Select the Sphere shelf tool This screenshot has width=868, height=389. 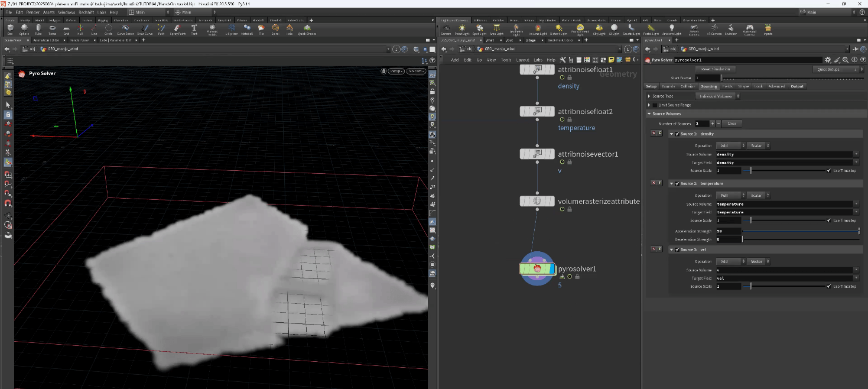pyautogui.click(x=24, y=28)
